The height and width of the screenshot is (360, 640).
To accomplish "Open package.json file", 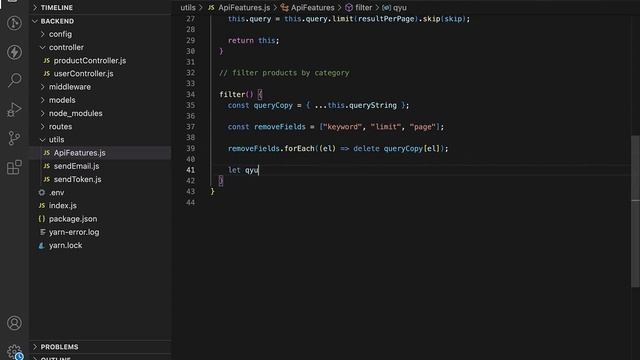I will pos(73,219).
